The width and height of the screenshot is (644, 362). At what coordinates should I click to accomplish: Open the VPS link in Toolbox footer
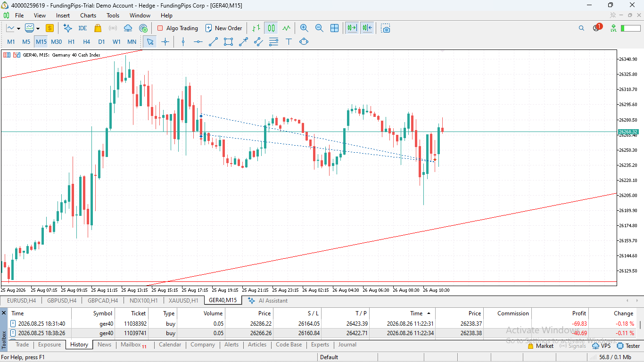(x=602, y=346)
